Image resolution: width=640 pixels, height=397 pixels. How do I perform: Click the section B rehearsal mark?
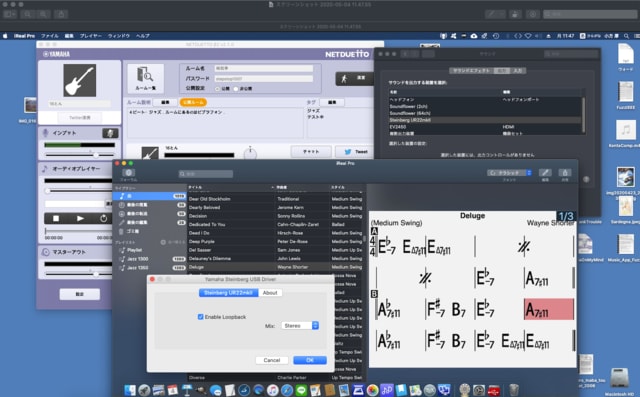pyautogui.click(x=374, y=294)
